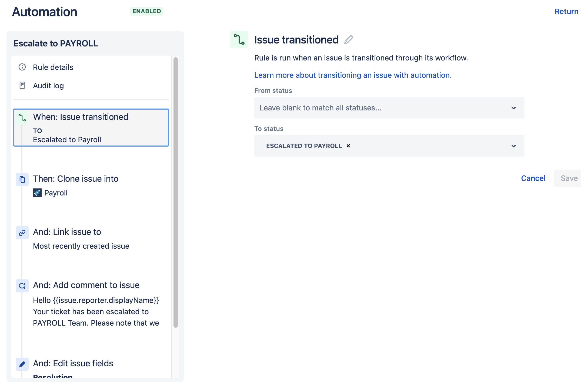Select the When: Issue transitioned component

click(x=91, y=128)
